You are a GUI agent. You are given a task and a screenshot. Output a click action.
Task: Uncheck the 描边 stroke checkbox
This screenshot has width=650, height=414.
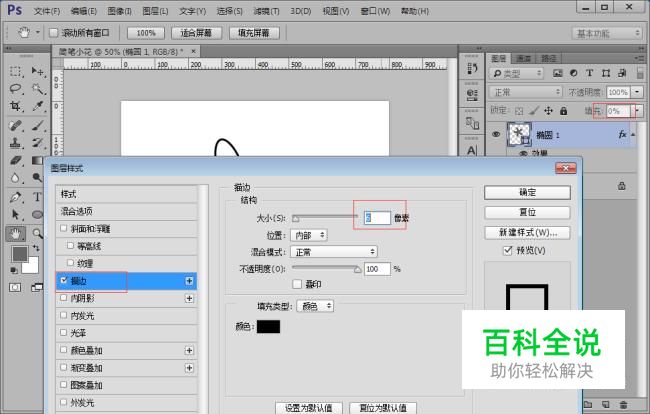63,281
